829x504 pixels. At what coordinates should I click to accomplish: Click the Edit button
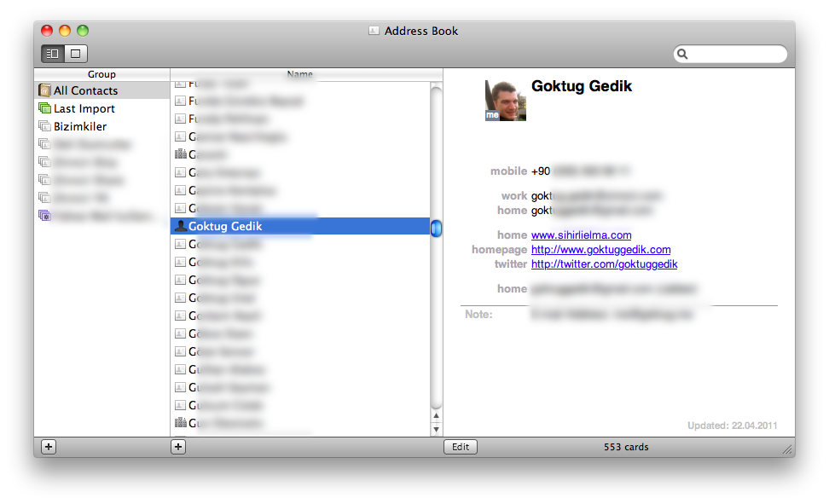[x=461, y=447]
